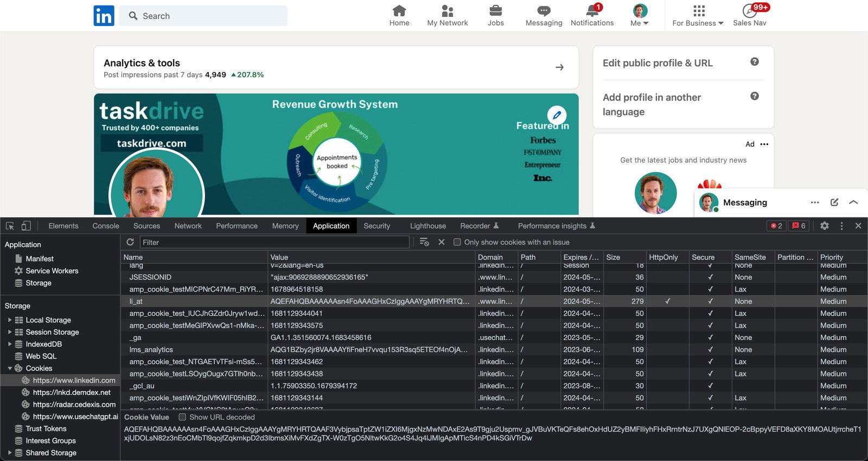Switch to Performance tab

tap(237, 226)
